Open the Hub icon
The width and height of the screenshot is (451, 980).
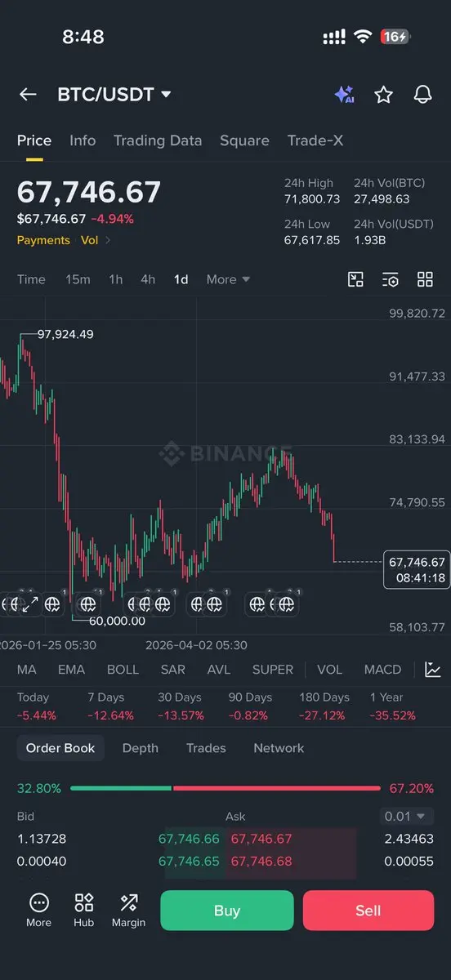(84, 910)
